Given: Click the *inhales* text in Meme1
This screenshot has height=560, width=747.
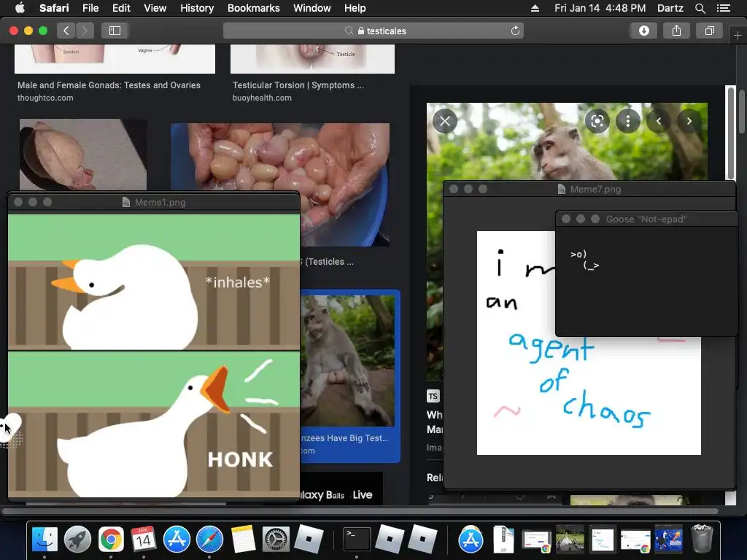Looking at the screenshot, I should 237,282.
